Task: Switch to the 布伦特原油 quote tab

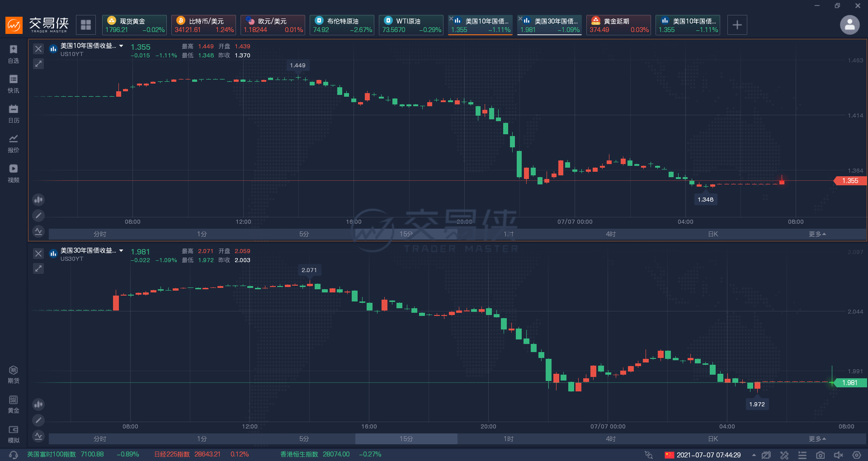Action: tap(342, 25)
